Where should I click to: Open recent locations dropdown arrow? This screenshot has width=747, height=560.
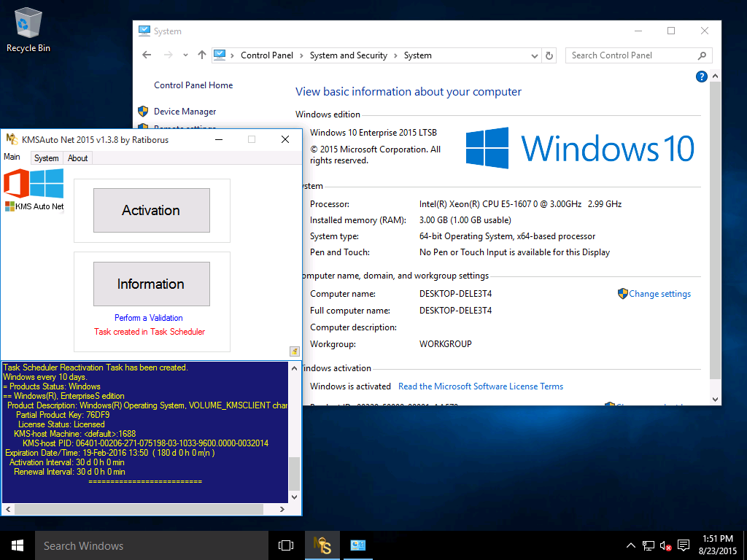click(x=185, y=55)
